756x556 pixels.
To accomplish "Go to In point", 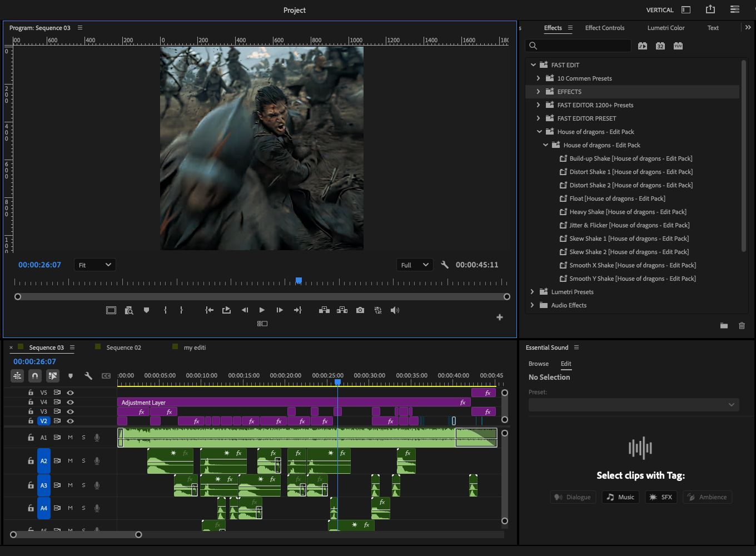I will 209,310.
